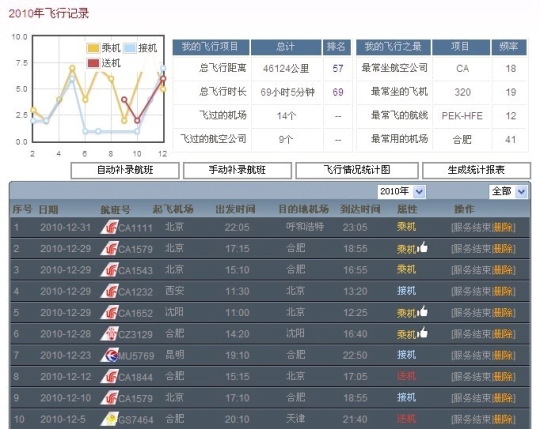Image resolution: width=540 pixels, height=429 pixels.
Task: Open the 全部 filter dropdown
Action: point(508,191)
